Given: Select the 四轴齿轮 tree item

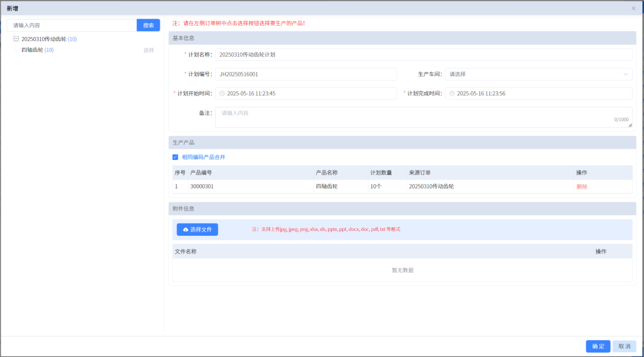Looking at the screenshot, I should (x=38, y=50).
